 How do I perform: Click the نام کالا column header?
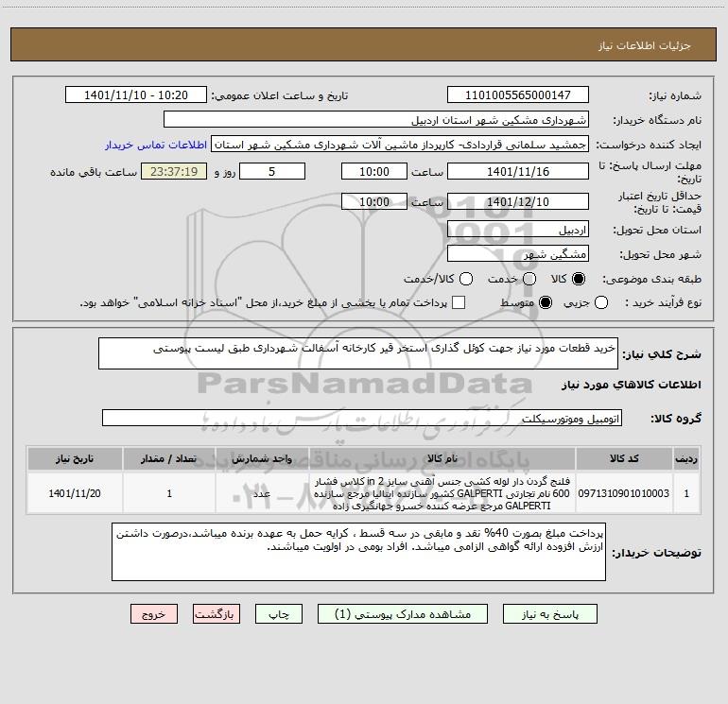point(442,459)
